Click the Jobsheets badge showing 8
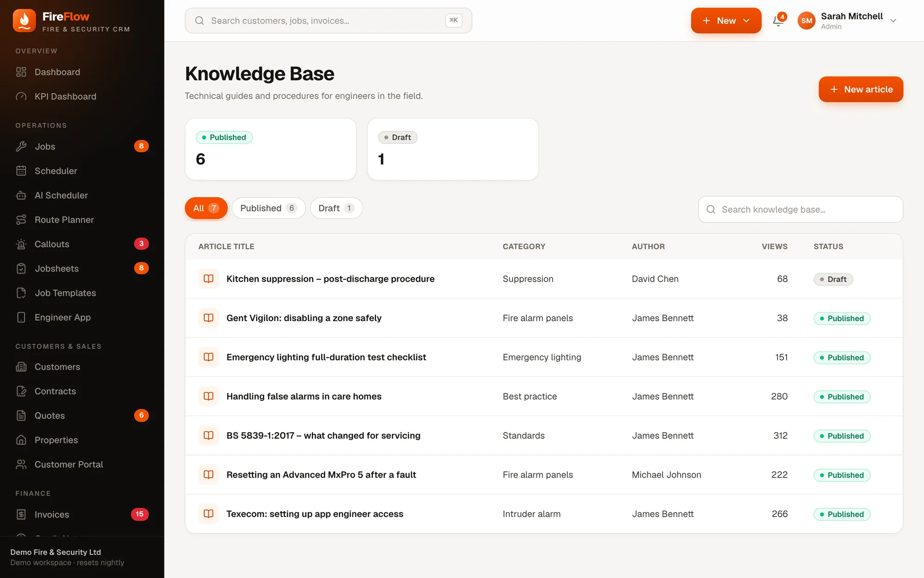 (x=141, y=268)
